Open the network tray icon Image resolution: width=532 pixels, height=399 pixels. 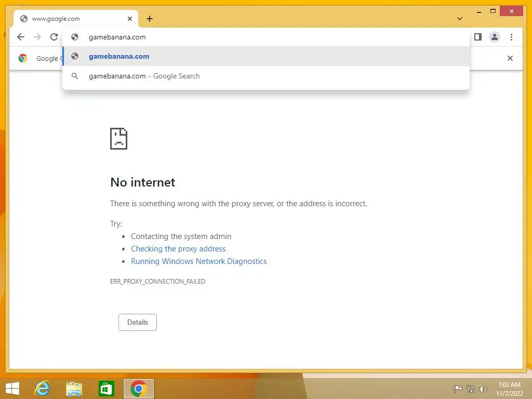click(x=471, y=389)
